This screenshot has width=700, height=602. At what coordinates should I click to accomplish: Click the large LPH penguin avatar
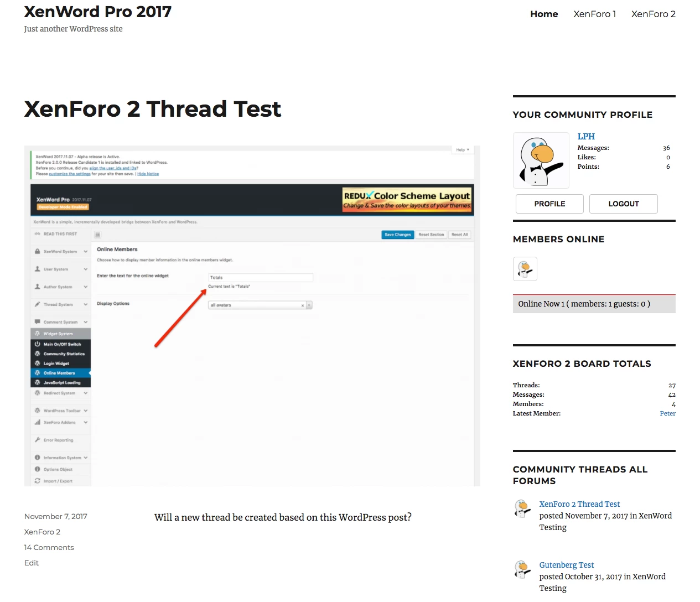[x=541, y=160]
